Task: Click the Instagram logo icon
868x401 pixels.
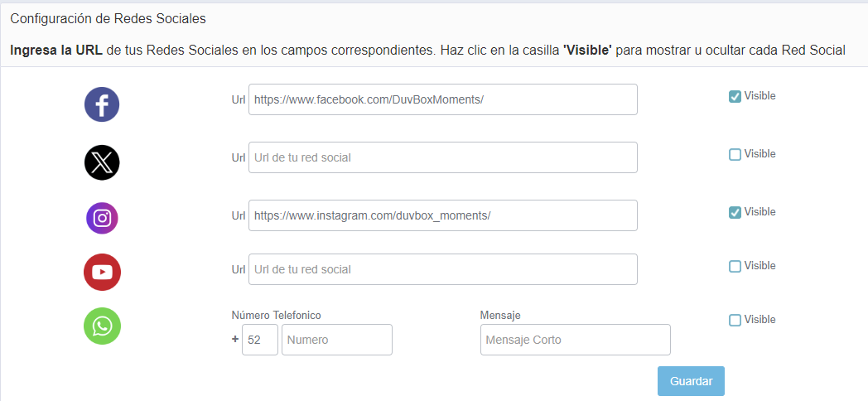Action: tap(102, 218)
